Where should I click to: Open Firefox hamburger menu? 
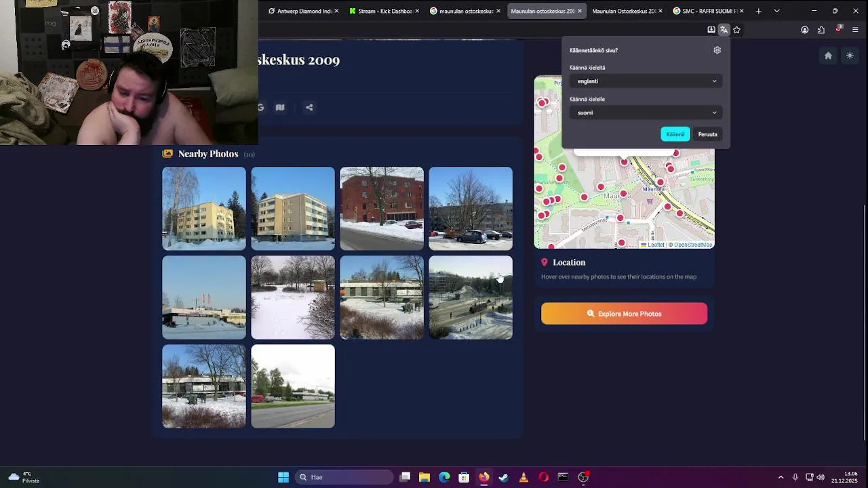(x=855, y=30)
